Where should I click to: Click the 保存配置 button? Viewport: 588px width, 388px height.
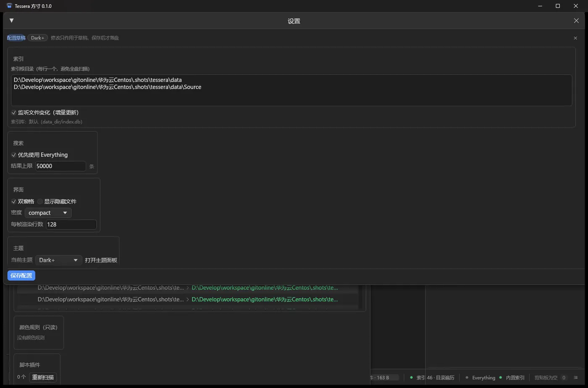[x=21, y=275]
